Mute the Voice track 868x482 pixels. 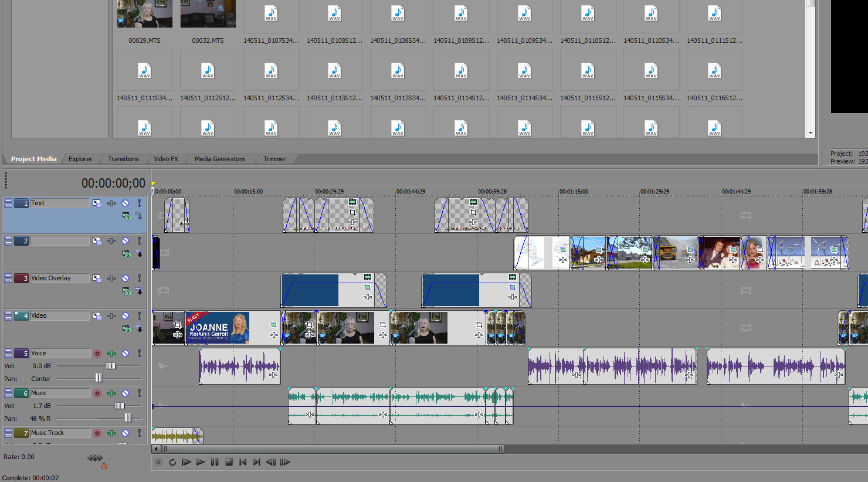[x=125, y=354]
